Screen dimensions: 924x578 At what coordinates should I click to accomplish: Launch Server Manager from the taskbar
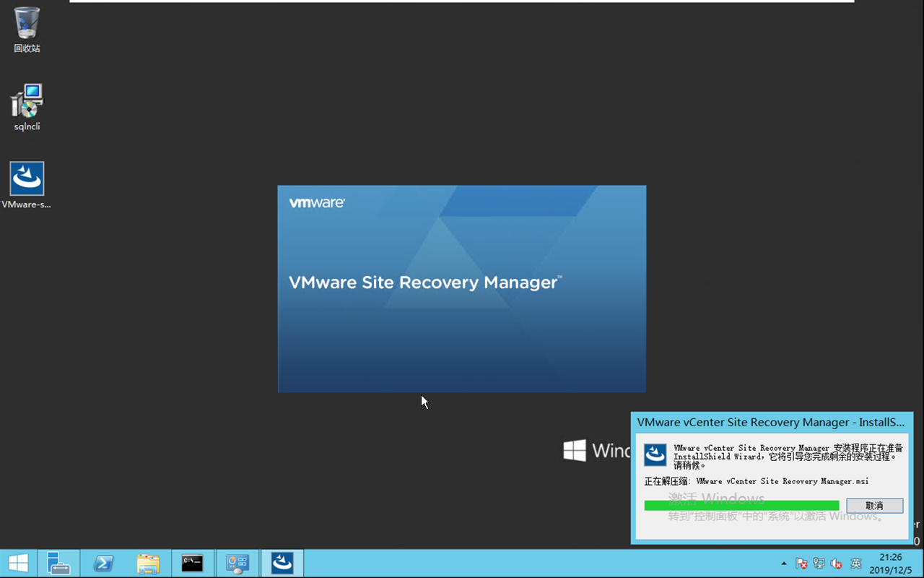[58, 564]
